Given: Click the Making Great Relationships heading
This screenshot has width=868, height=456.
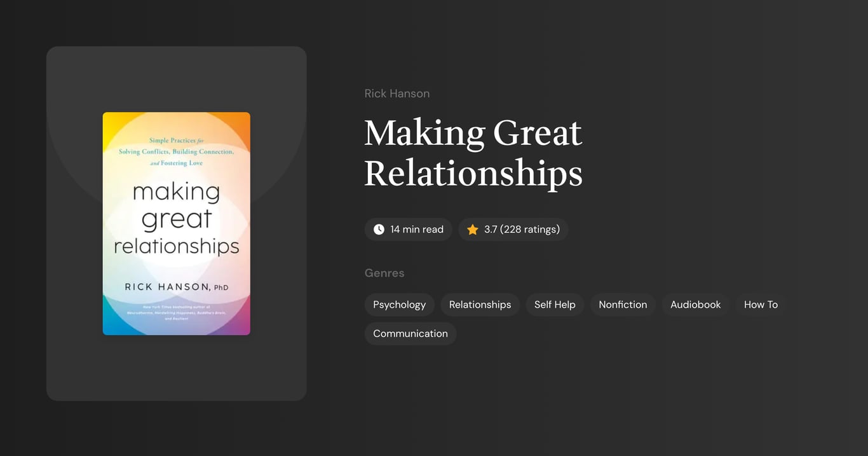Looking at the screenshot, I should 473,153.
